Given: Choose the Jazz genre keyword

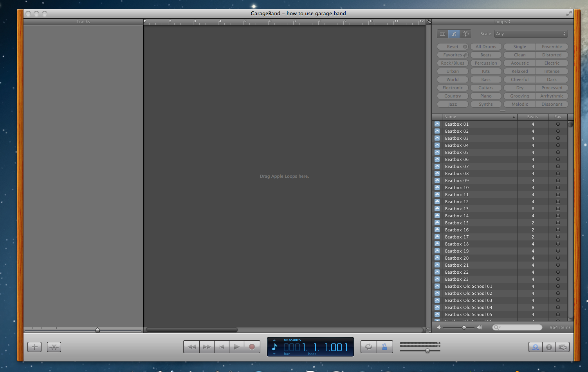Looking at the screenshot, I should 453,104.
